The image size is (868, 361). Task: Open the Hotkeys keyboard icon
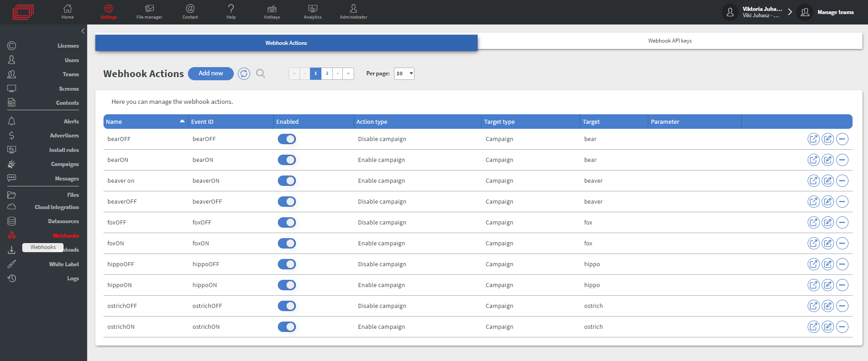(272, 9)
